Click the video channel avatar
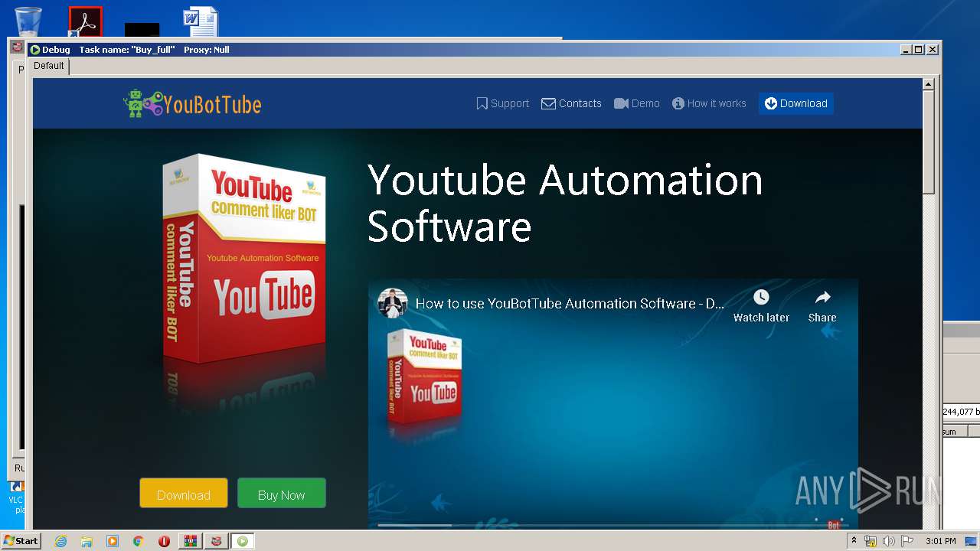This screenshot has width=980, height=551. coord(393,304)
